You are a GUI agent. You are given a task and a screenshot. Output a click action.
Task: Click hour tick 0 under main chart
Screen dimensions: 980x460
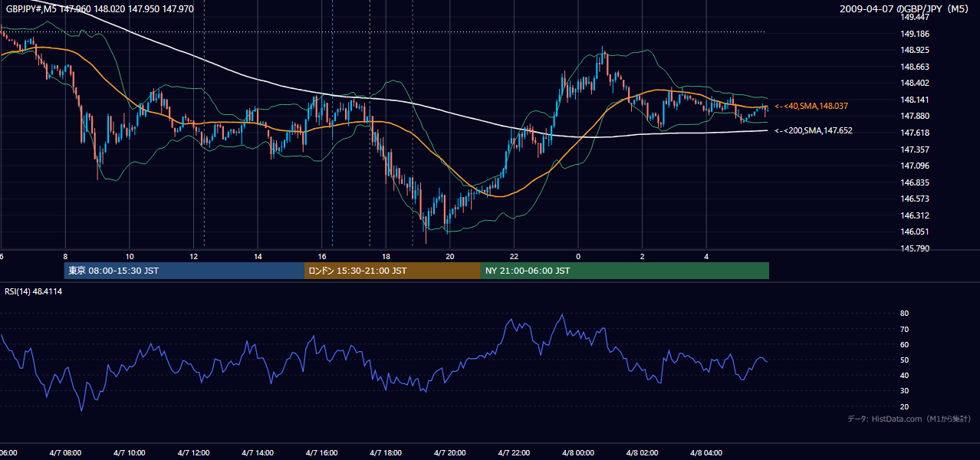pos(578,256)
